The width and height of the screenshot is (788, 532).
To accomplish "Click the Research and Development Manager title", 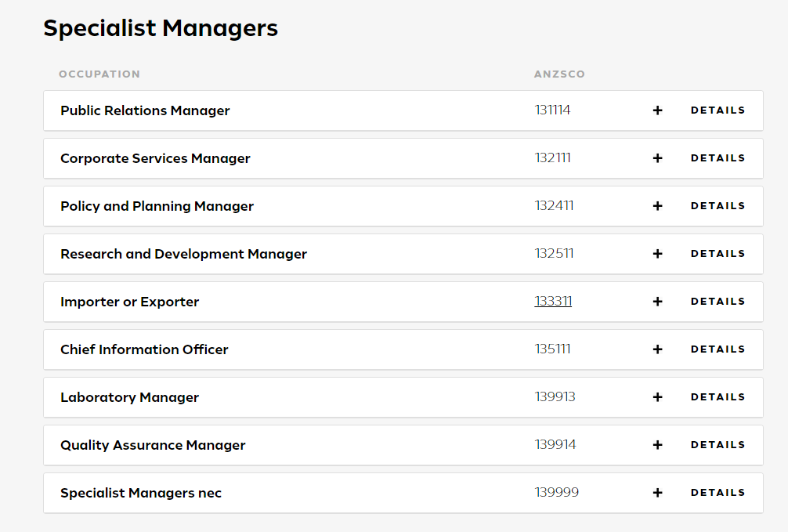I will coord(183,254).
